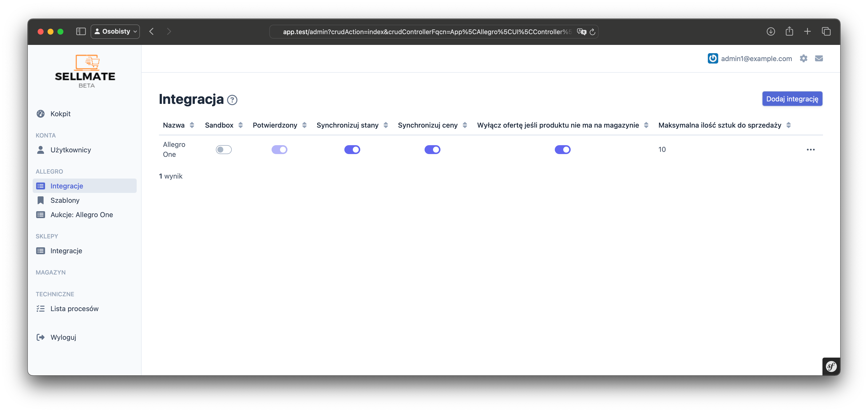
Task: Select Integracje under the ALLEGRO section
Action: coord(85,186)
